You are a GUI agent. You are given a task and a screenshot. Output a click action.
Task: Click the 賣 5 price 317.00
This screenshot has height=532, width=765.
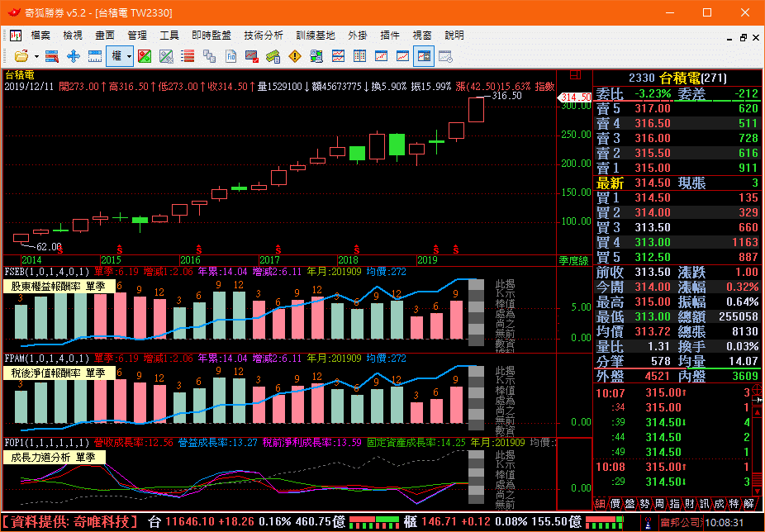point(653,108)
